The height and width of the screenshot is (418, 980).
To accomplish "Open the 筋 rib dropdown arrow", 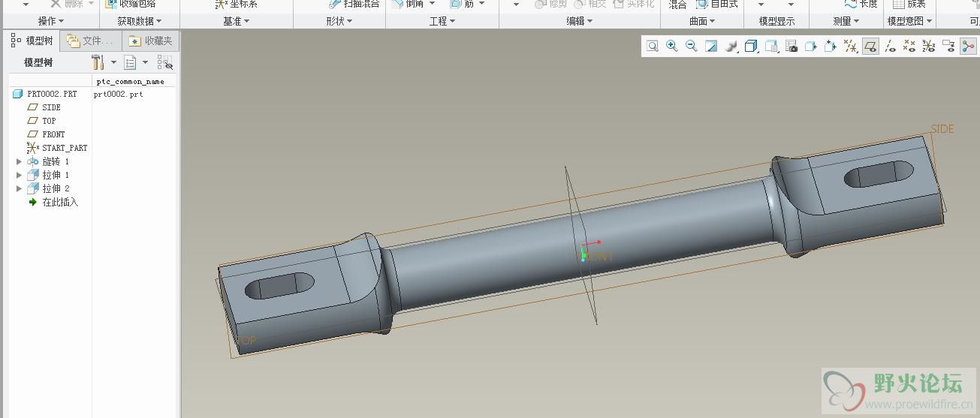I will pos(481,4).
